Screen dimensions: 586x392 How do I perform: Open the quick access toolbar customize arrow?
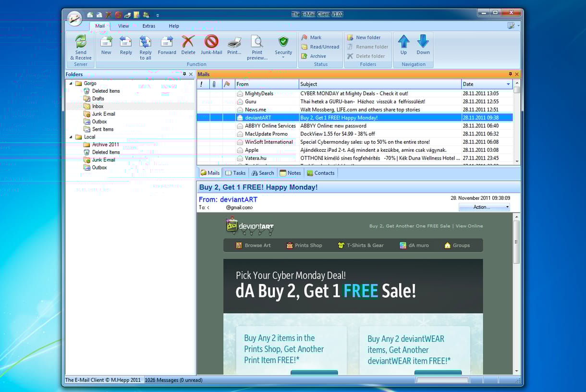click(x=158, y=15)
